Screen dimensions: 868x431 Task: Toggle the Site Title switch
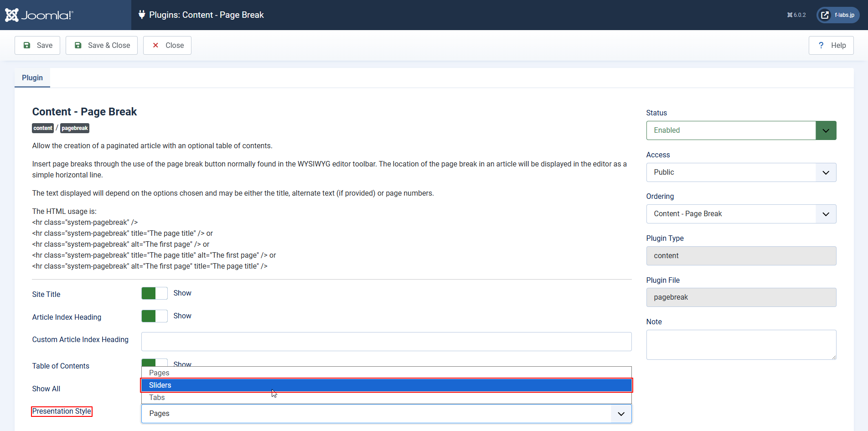(155, 293)
